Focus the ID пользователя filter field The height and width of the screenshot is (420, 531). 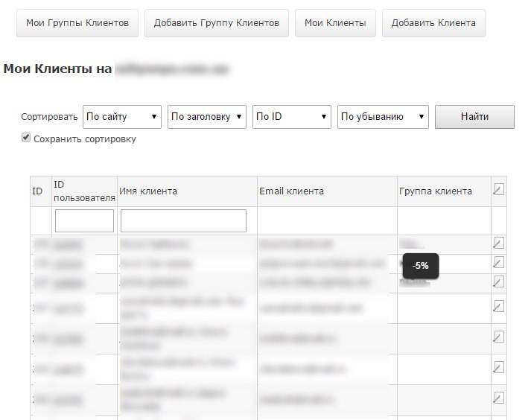84,221
